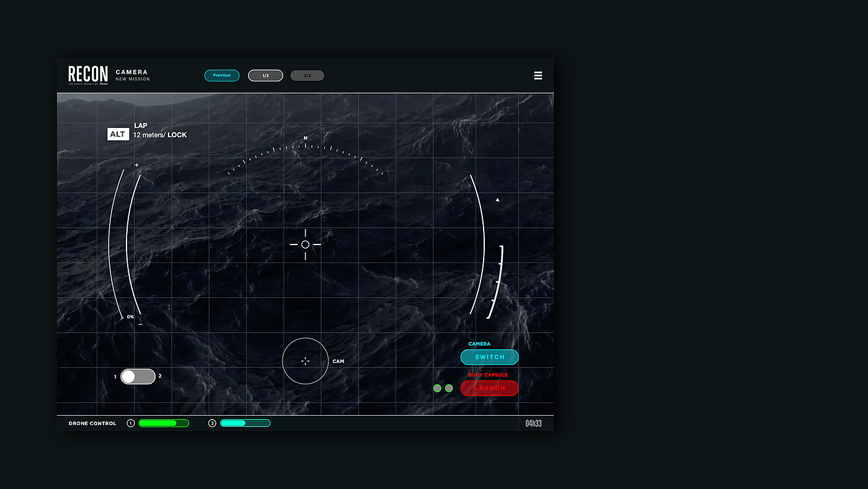Click the red LAUNCH button
Image resolution: width=868 pixels, height=489 pixels.
pos(490,388)
